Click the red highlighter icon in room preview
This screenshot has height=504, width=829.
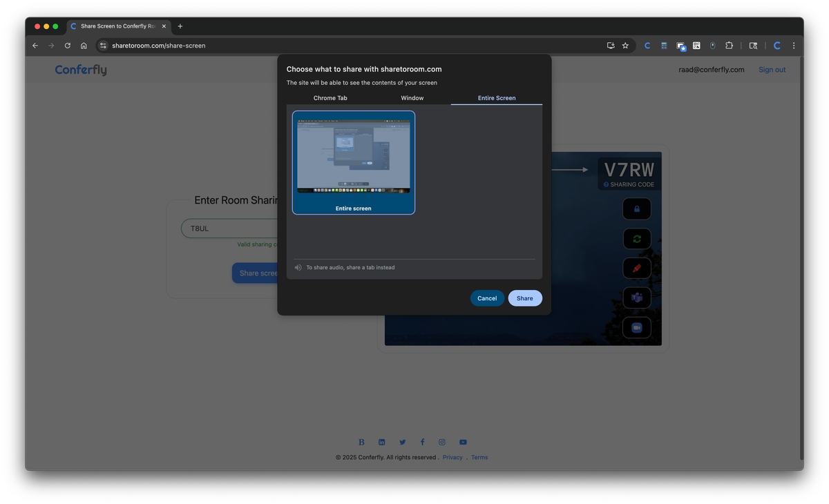tap(637, 268)
